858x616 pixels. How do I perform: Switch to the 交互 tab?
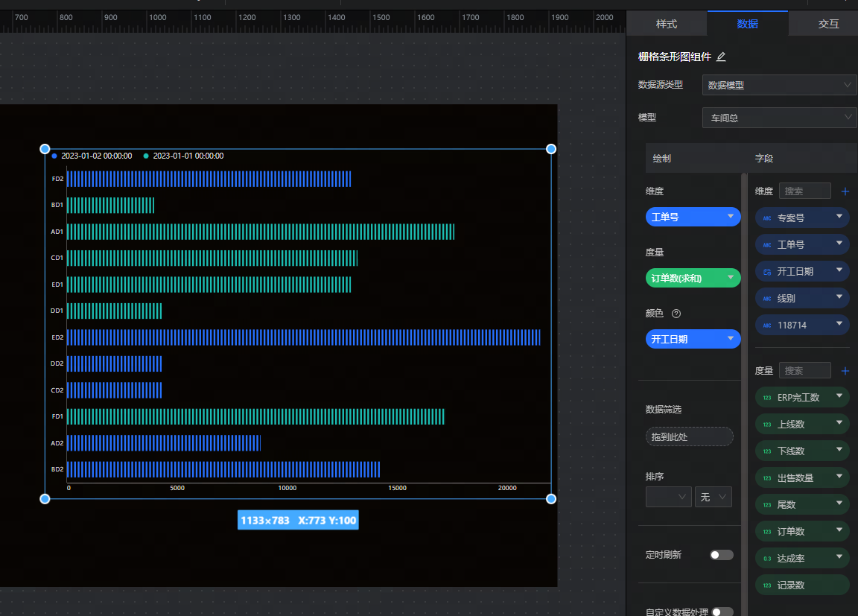coord(828,24)
